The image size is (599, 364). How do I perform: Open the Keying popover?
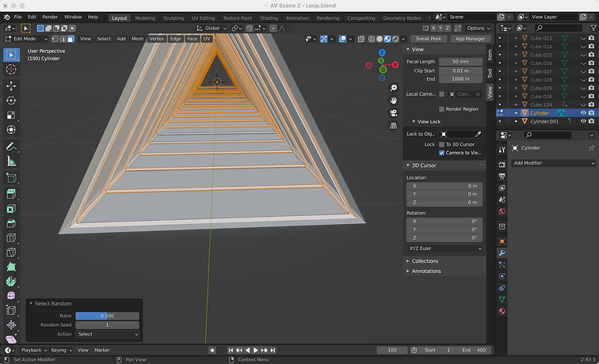tap(61, 351)
